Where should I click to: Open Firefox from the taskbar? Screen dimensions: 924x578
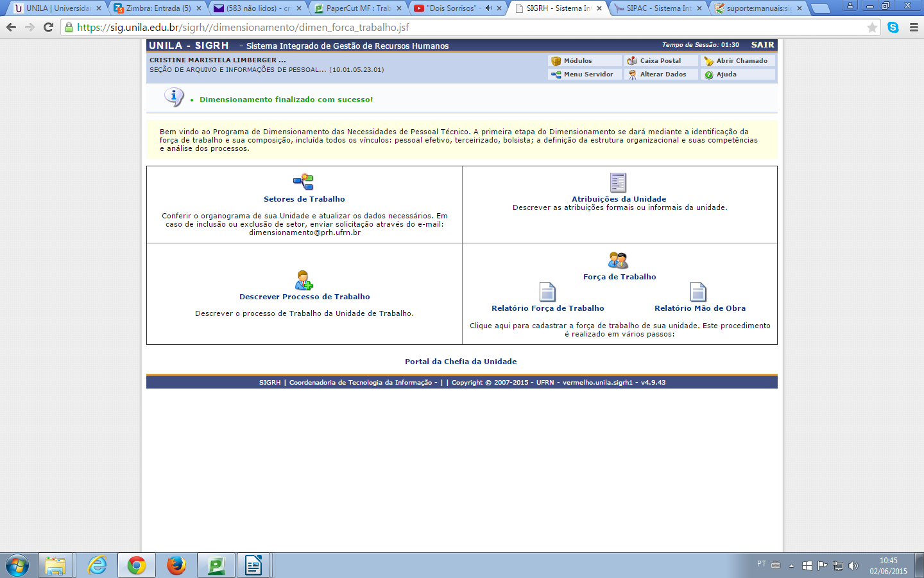(176, 566)
